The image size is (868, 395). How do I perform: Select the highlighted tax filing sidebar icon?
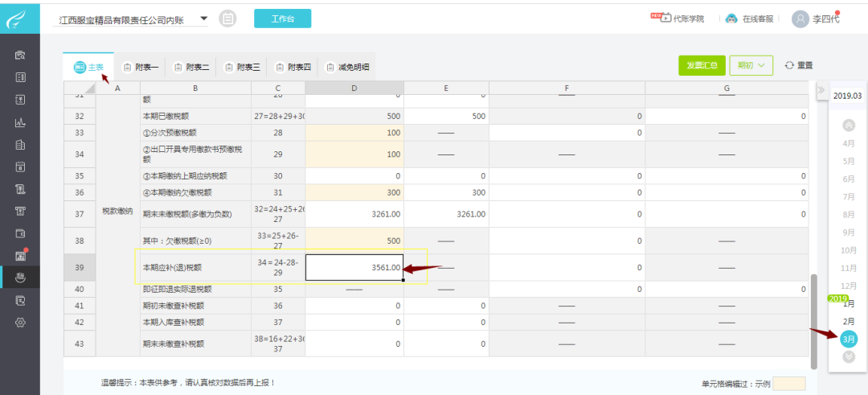pyautogui.click(x=20, y=278)
